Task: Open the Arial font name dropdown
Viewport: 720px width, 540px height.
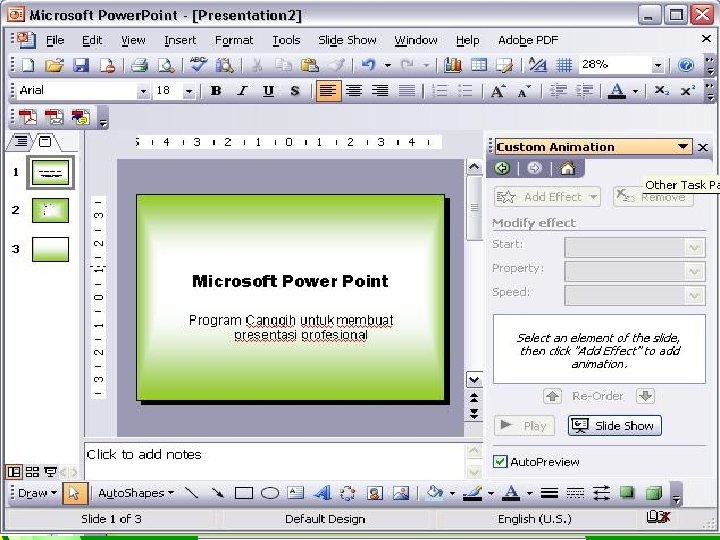Action: pyautogui.click(x=143, y=91)
